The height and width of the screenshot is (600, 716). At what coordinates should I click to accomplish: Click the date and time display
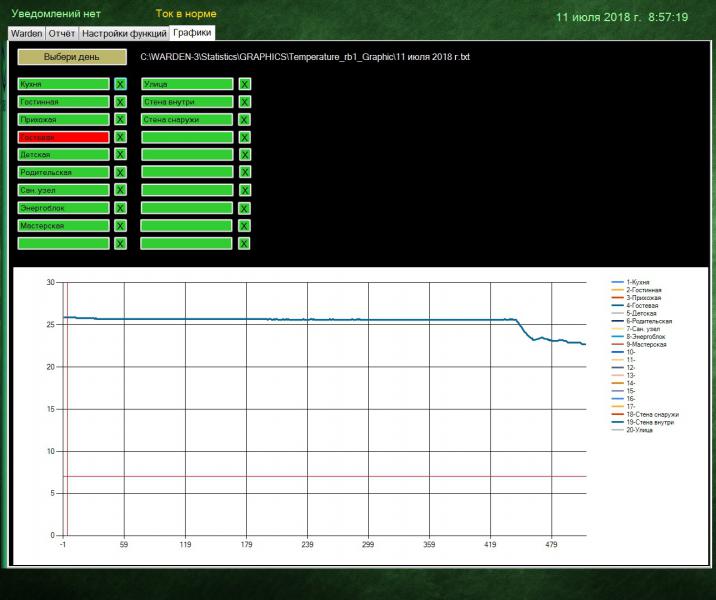tap(621, 17)
